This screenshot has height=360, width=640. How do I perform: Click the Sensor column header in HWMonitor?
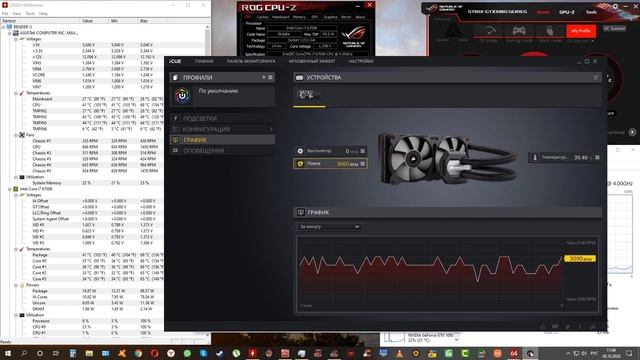click(x=40, y=20)
